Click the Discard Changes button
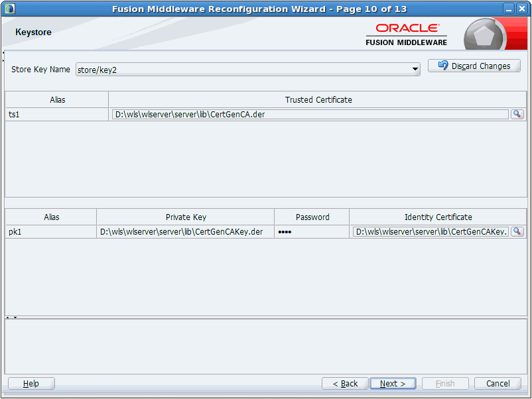 pyautogui.click(x=474, y=66)
